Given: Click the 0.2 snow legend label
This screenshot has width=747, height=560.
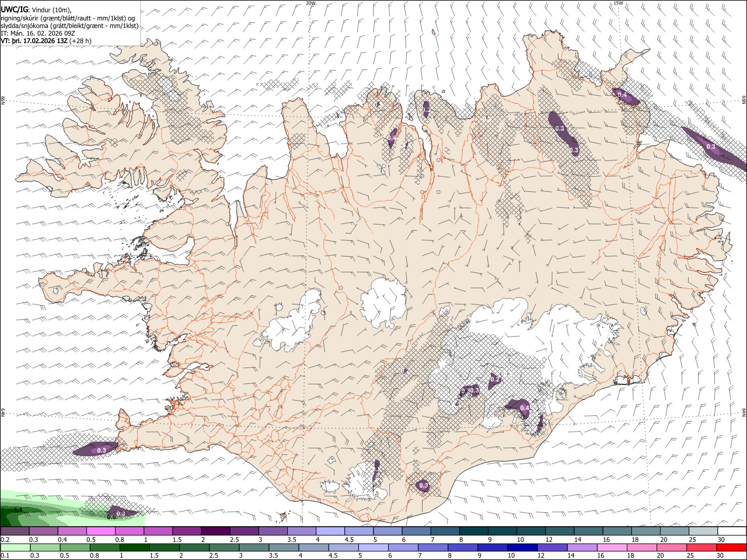Looking at the screenshot, I should click(x=5, y=540).
